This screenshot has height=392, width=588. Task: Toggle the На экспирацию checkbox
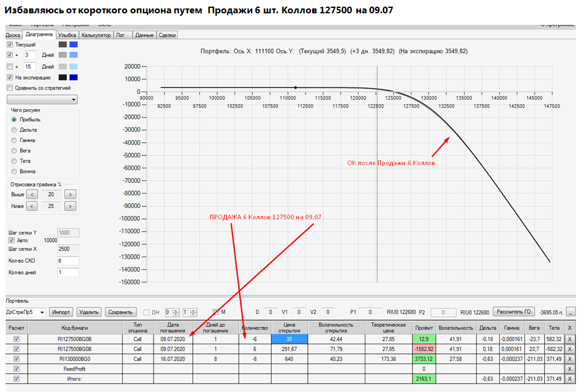tap(10, 77)
